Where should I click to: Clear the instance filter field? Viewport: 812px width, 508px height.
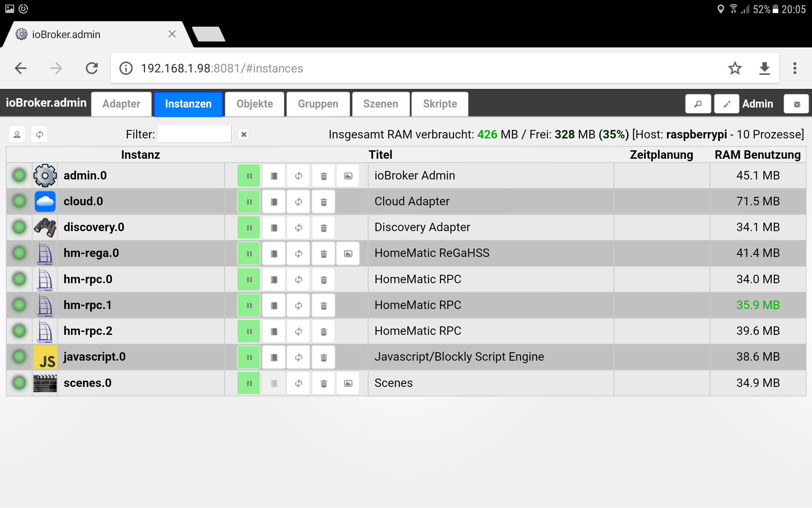(244, 135)
